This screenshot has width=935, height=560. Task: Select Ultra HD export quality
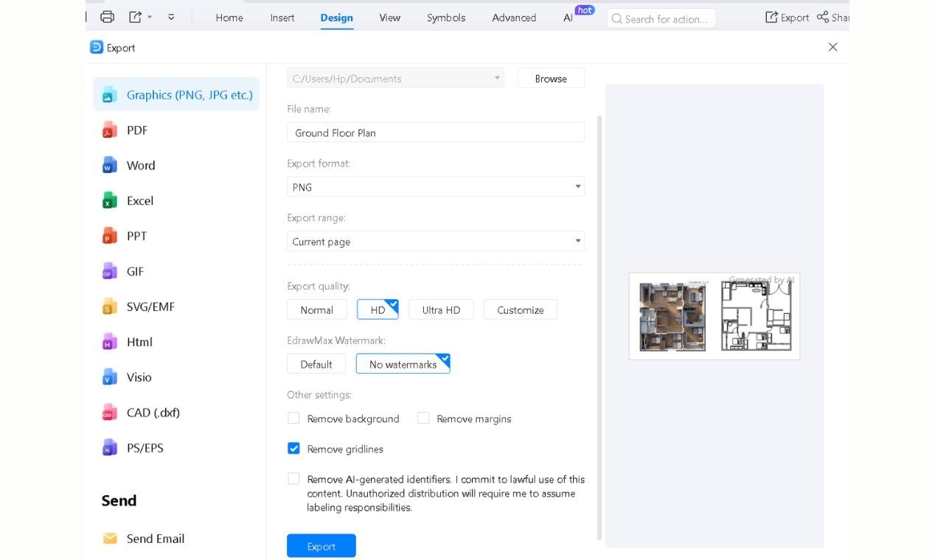pos(441,309)
